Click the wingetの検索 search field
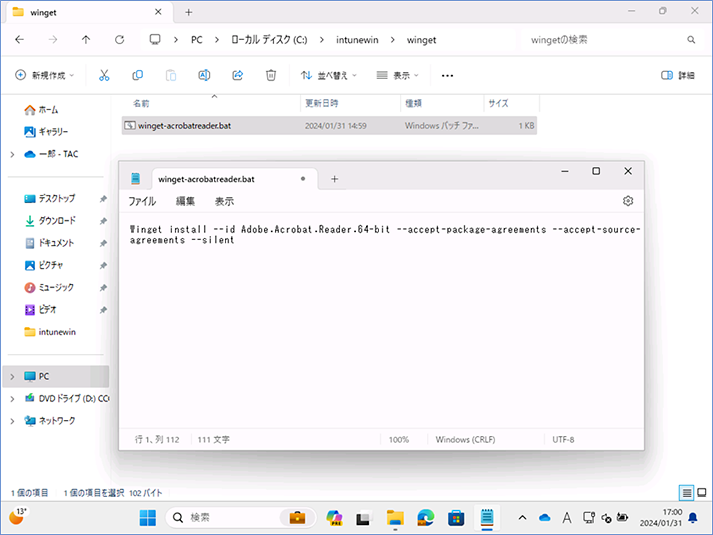 609,40
